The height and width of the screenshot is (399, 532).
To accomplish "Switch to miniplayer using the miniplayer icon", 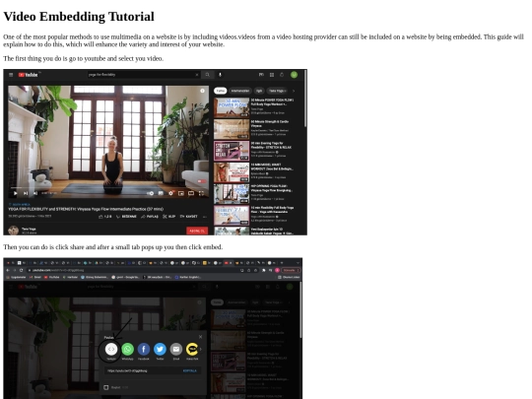I will coord(181,193).
